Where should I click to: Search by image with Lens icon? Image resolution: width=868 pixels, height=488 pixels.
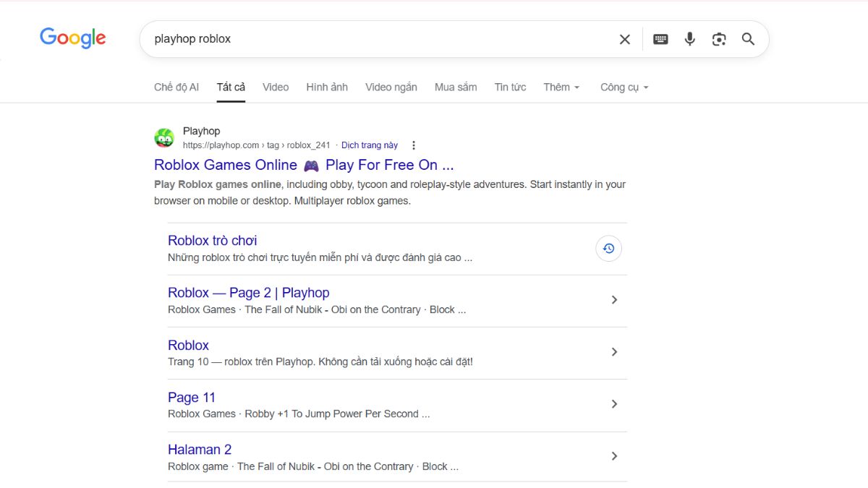[718, 39]
